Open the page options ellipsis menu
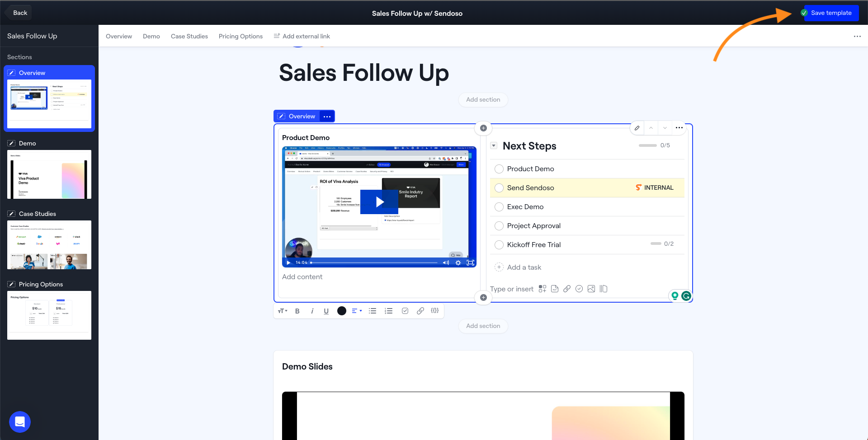The image size is (868, 440). pyautogui.click(x=857, y=36)
